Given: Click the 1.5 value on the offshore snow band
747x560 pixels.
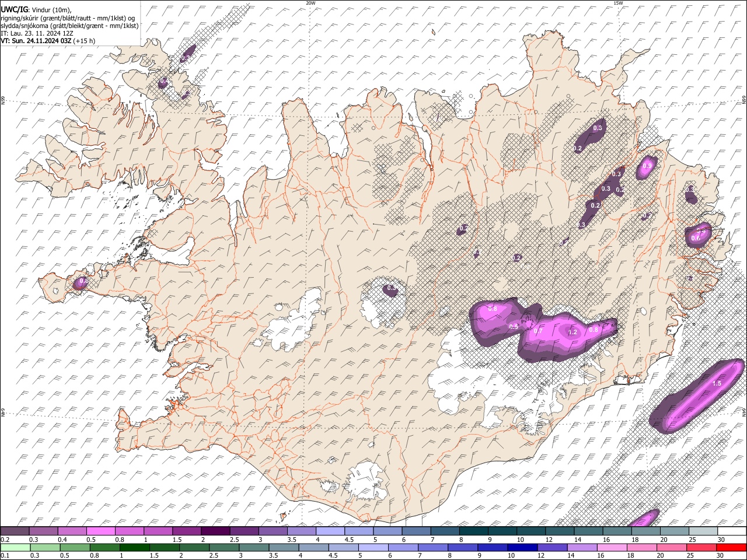Looking at the screenshot, I should (717, 383).
